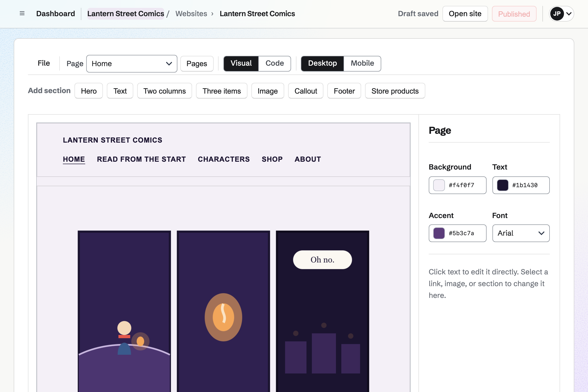Add a Store products section
Screen dimensions: 588x392
click(395, 91)
